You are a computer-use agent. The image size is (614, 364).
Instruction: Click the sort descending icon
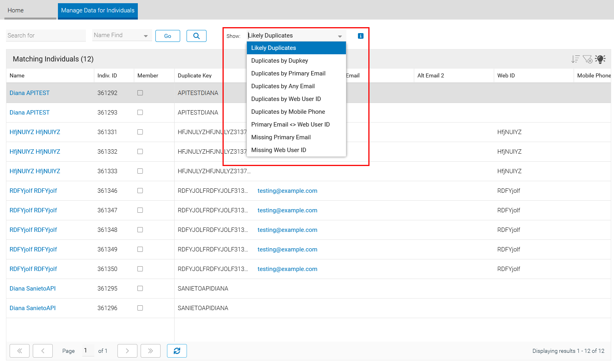575,59
